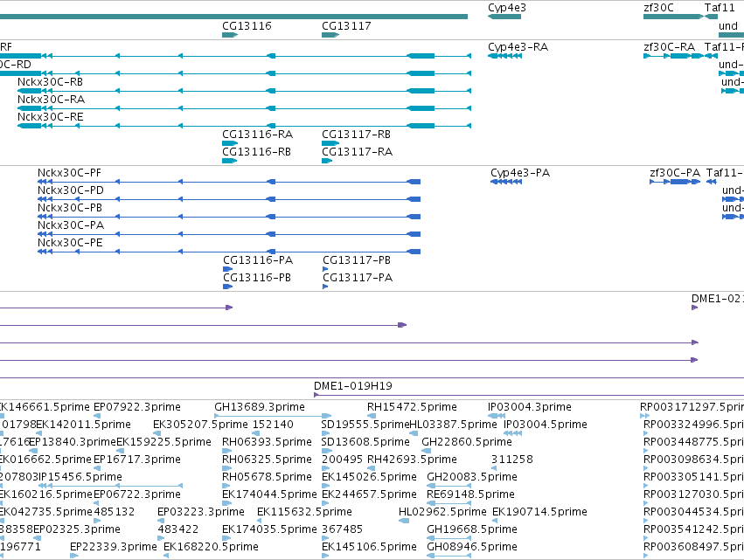The height and width of the screenshot is (560, 744).
Task: Open EST GH22860.5prime label
Action: pyautogui.click(x=467, y=442)
